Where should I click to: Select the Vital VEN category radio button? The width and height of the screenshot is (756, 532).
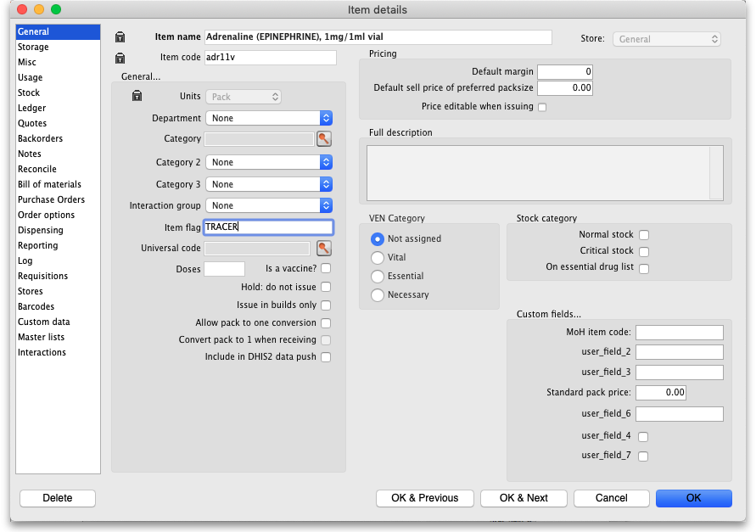point(378,257)
